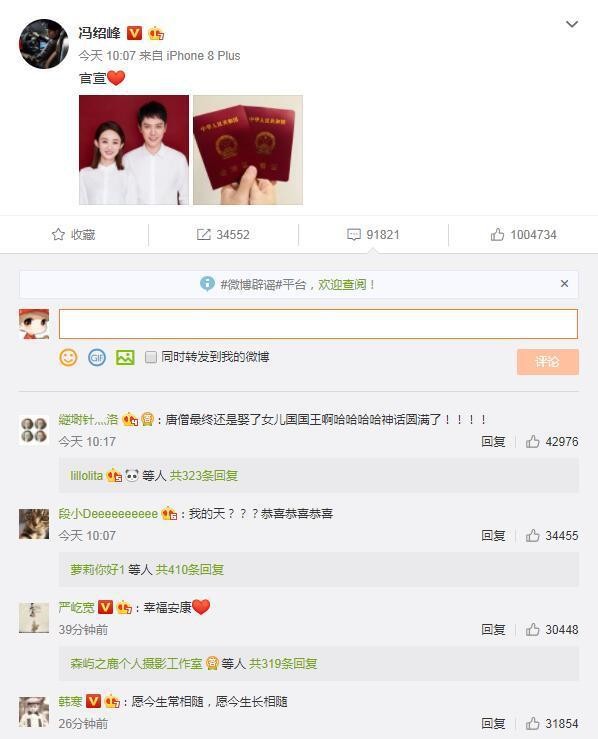This screenshot has height=739, width=598.
Task: Select the comments tab showing 91821
Action: pos(373,235)
